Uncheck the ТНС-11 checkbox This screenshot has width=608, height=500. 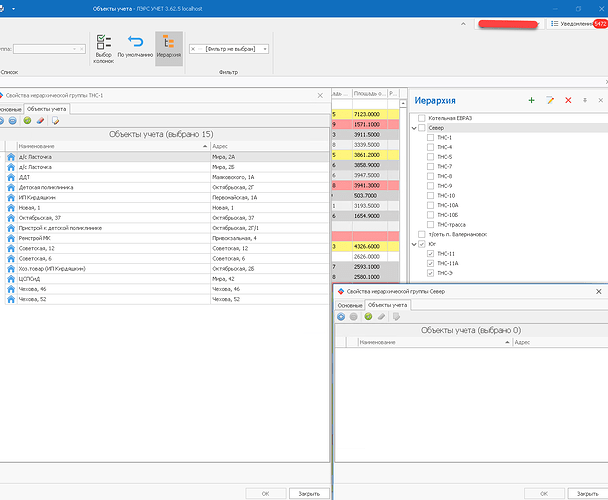[x=431, y=254]
